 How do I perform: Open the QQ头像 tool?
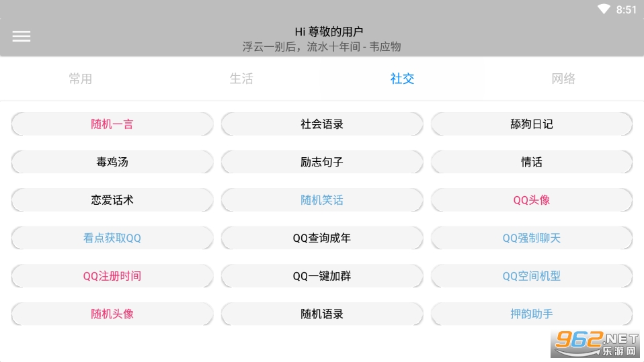(532, 200)
